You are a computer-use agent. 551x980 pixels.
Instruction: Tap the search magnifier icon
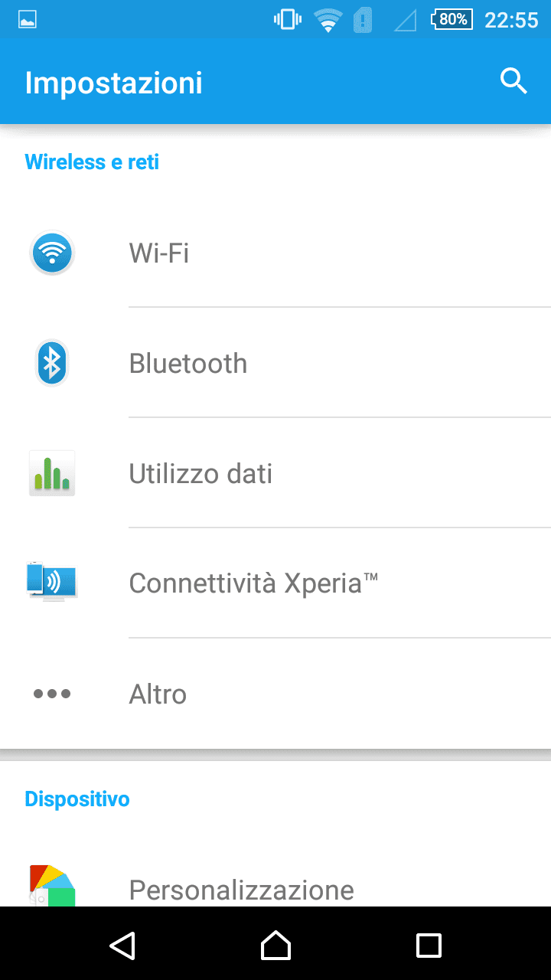coord(514,80)
